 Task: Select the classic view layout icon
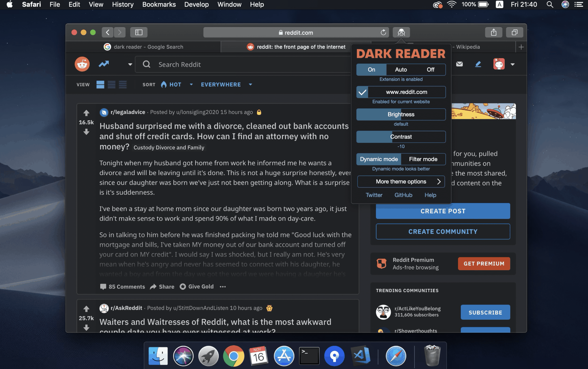[111, 84]
